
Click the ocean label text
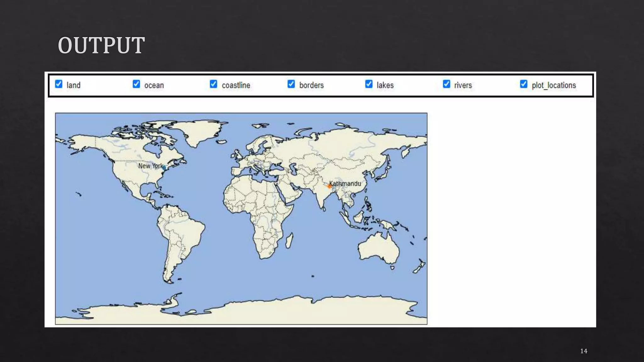coord(154,85)
